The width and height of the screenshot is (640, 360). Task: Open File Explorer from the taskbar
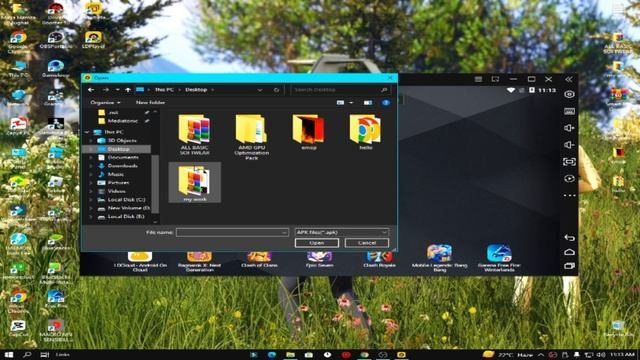tap(290, 355)
